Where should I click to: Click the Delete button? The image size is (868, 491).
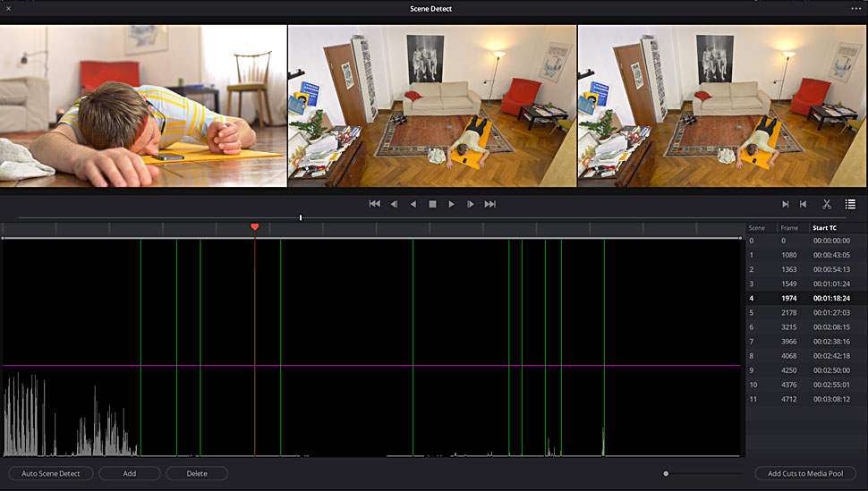click(197, 473)
